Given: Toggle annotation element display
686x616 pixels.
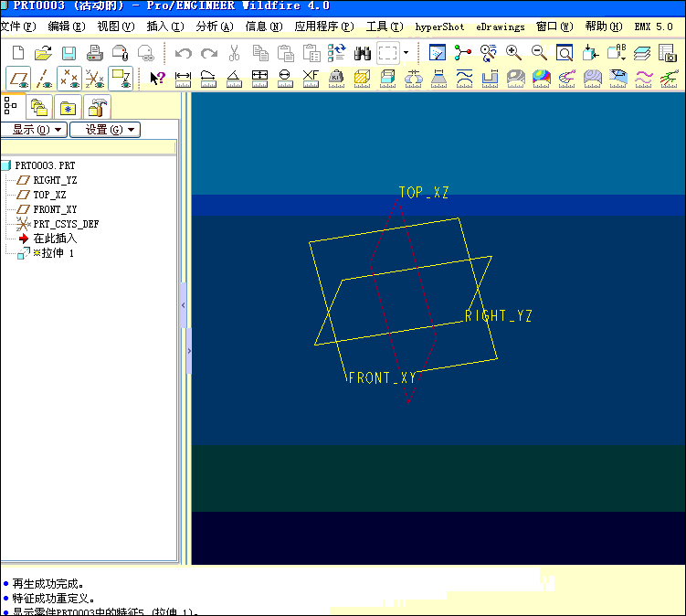Looking at the screenshot, I should click(121, 79).
